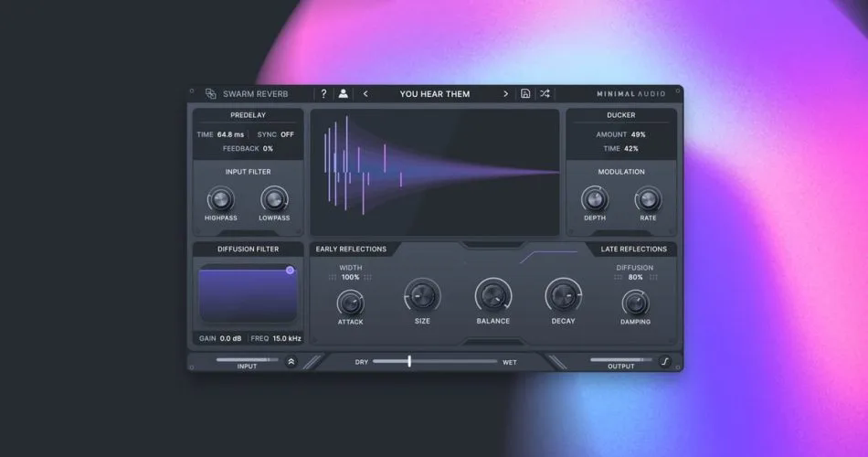Click the ATTACK knob
The height and width of the screenshot is (457, 868).
(x=351, y=303)
